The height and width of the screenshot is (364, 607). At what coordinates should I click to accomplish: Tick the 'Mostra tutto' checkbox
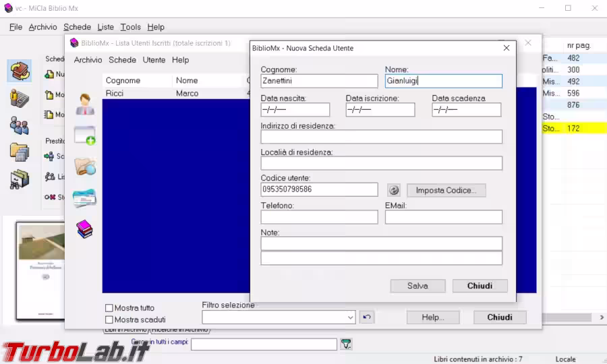[109, 308]
